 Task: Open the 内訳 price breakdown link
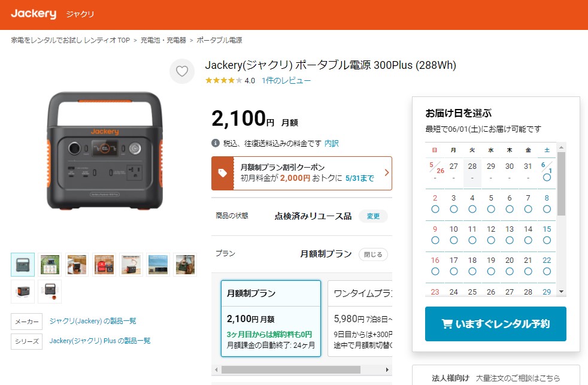[x=332, y=143]
